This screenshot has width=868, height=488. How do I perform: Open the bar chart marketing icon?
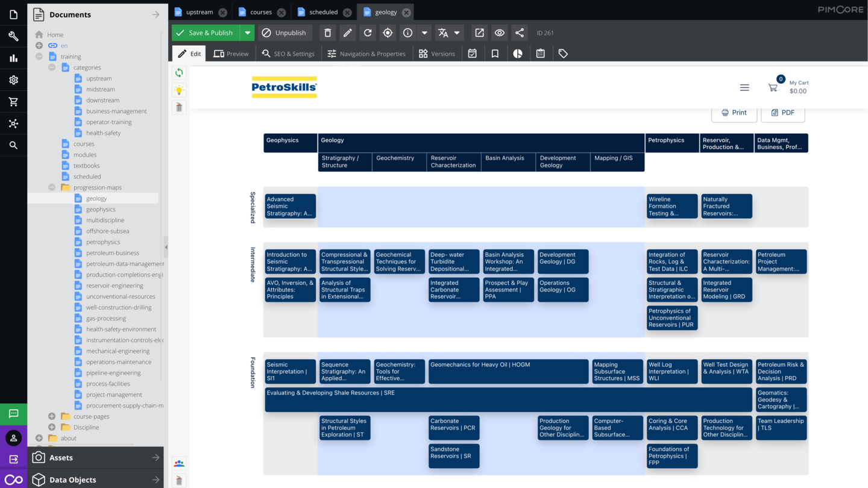click(x=13, y=58)
